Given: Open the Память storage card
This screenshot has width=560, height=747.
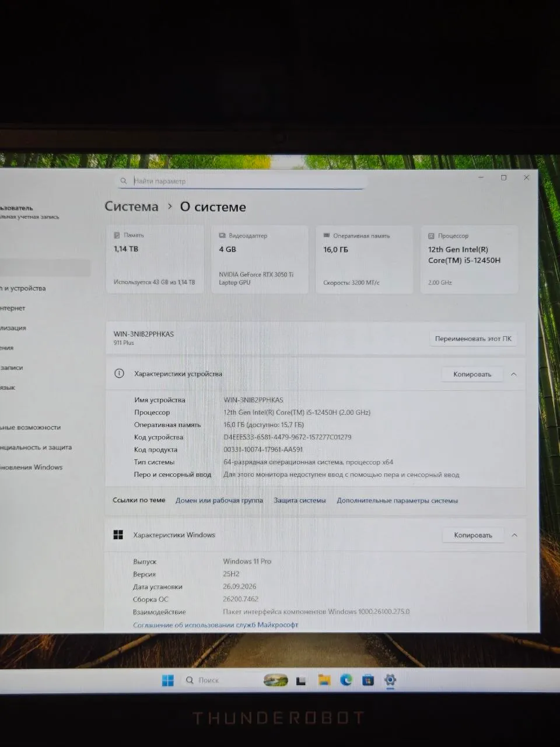Looking at the screenshot, I should pos(155,259).
